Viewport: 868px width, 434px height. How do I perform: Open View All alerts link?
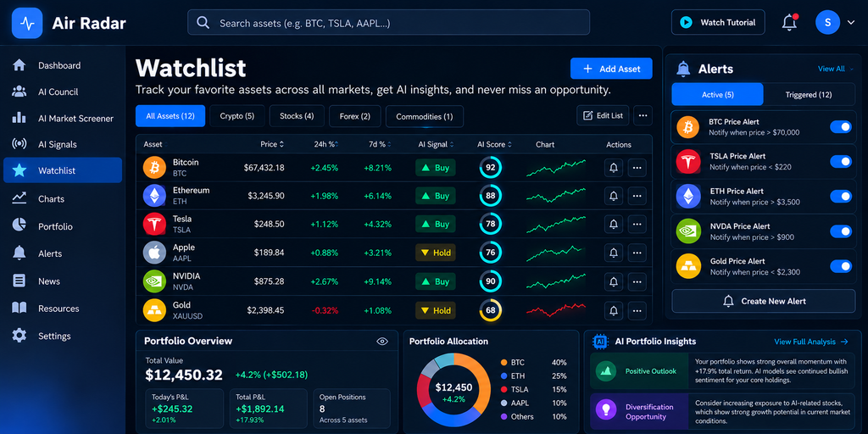coord(835,69)
